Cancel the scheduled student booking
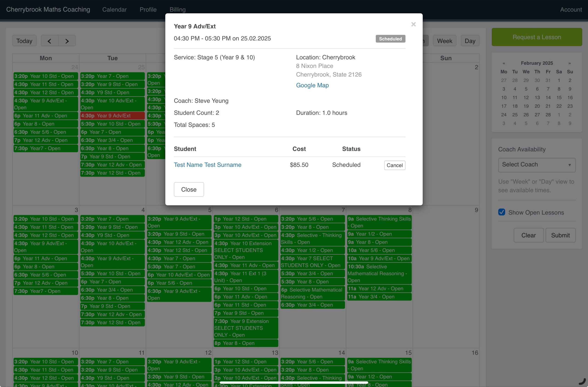The height and width of the screenshot is (387, 588). click(x=394, y=165)
